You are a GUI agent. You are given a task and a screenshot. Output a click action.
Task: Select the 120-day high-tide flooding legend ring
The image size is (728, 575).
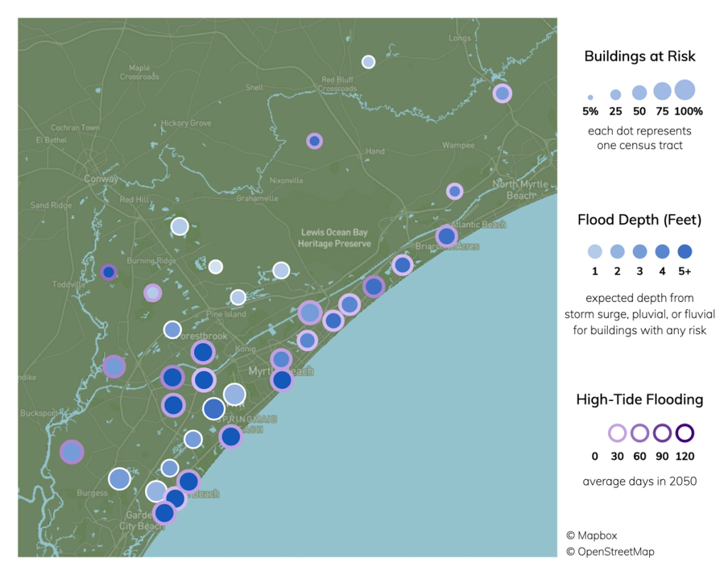[x=685, y=433]
